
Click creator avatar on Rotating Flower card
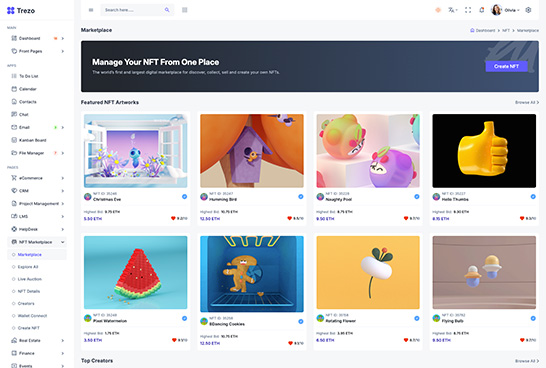pos(320,318)
